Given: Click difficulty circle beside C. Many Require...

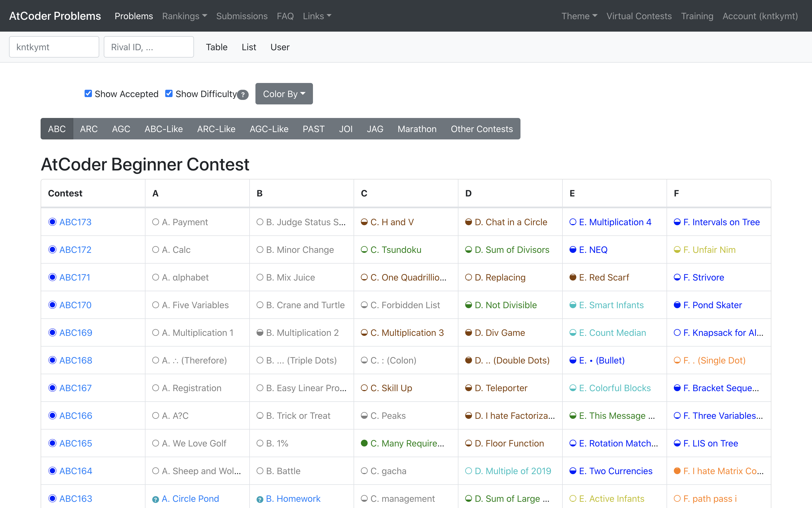Looking at the screenshot, I should pyautogui.click(x=364, y=443).
